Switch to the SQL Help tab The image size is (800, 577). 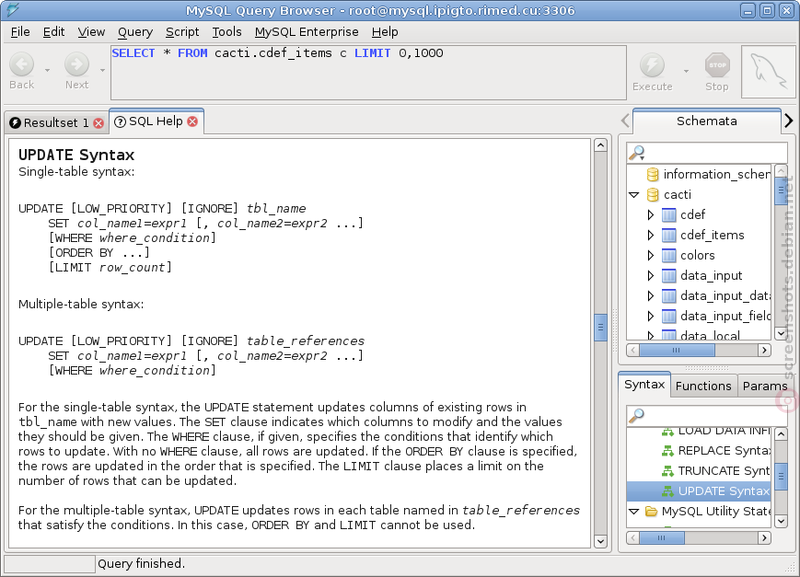(x=155, y=121)
